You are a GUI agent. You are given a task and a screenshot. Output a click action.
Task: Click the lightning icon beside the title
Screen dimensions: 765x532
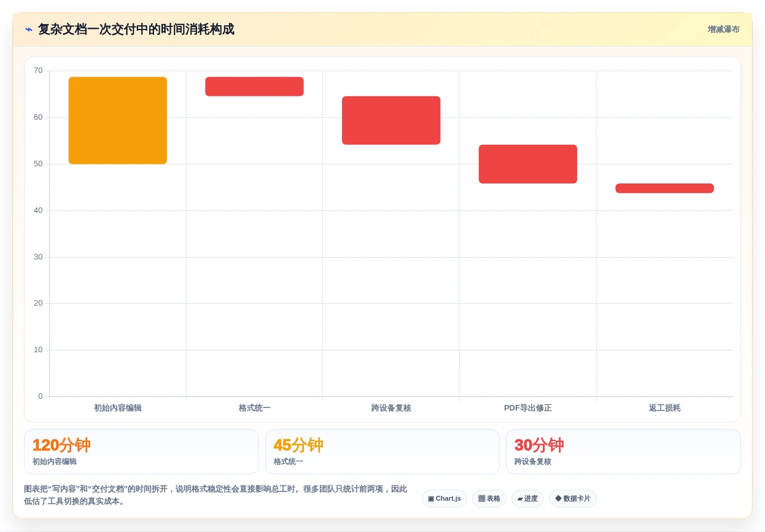pos(29,29)
